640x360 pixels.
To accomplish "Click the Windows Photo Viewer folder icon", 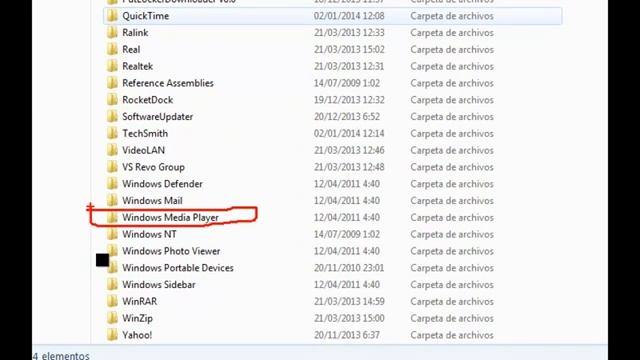I will 112,251.
